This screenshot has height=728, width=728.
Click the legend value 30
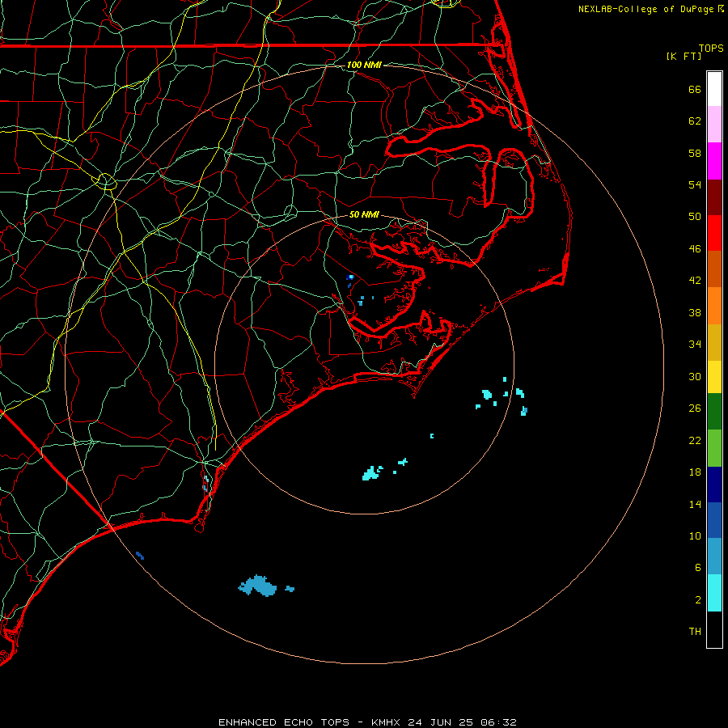point(695,376)
